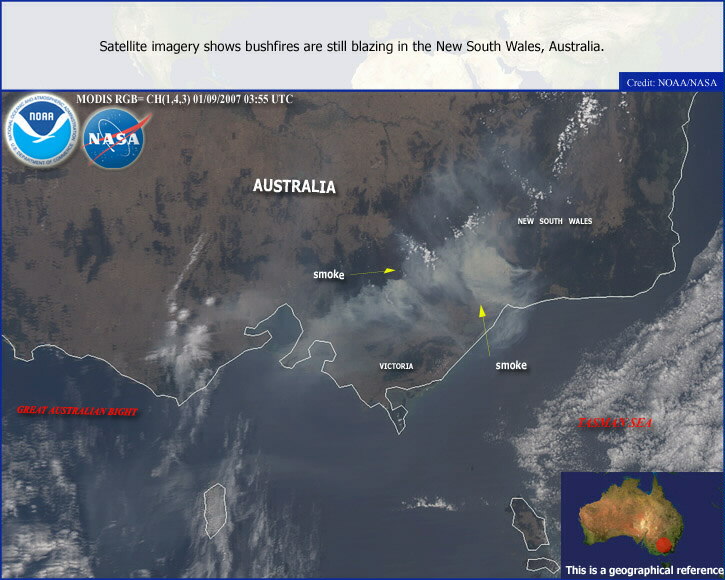Click the 'smoke' label below the vertical arrow
The image size is (725, 580).
[x=511, y=365]
